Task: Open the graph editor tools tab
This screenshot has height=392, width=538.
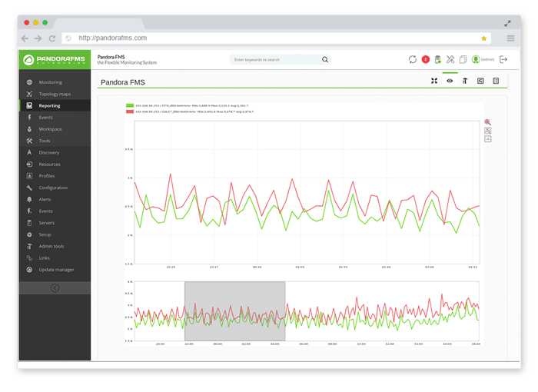Action: pos(465,81)
